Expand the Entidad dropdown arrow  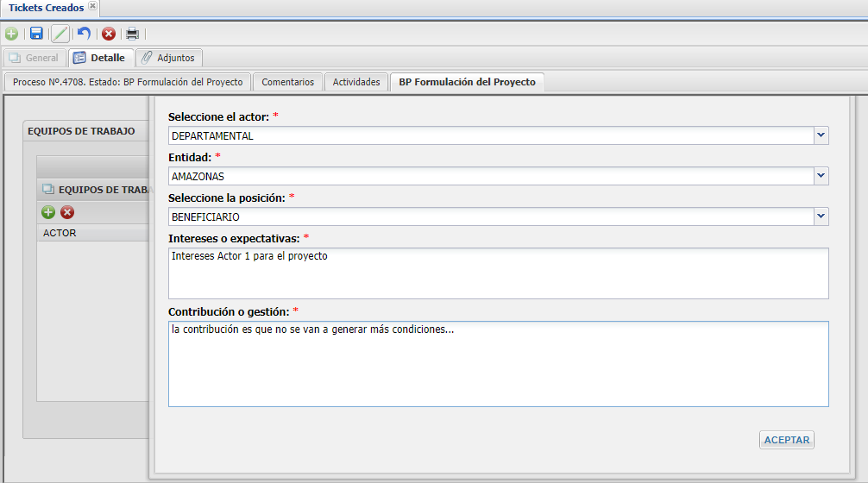click(821, 176)
